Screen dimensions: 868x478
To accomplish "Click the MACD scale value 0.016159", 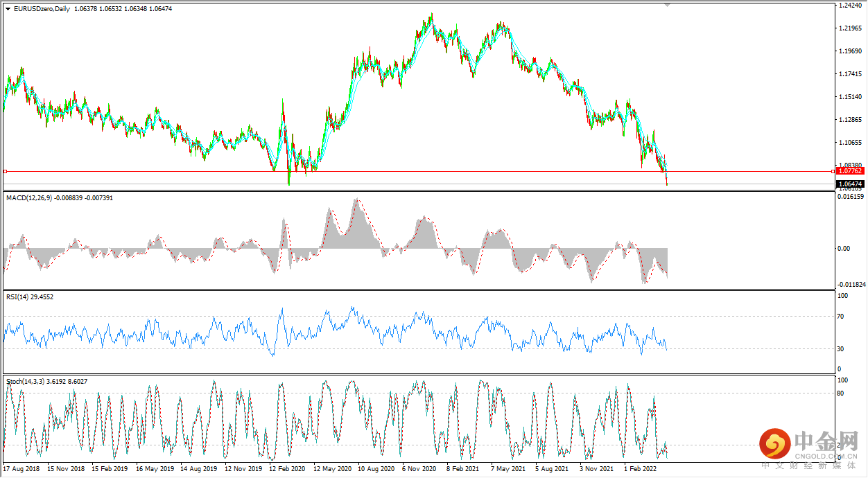I will (850, 197).
